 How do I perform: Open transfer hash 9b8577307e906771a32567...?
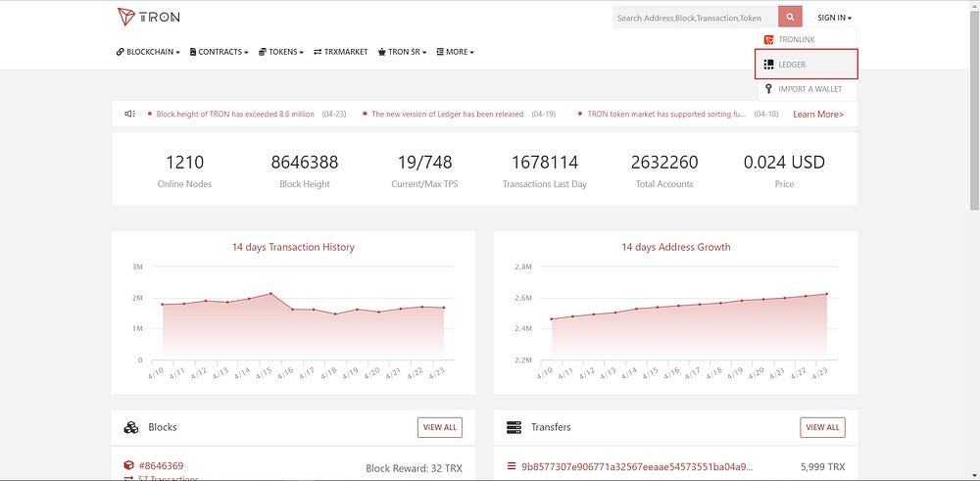[x=638, y=466]
